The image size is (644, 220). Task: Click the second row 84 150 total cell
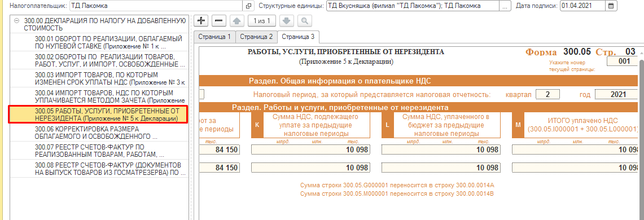219,168
